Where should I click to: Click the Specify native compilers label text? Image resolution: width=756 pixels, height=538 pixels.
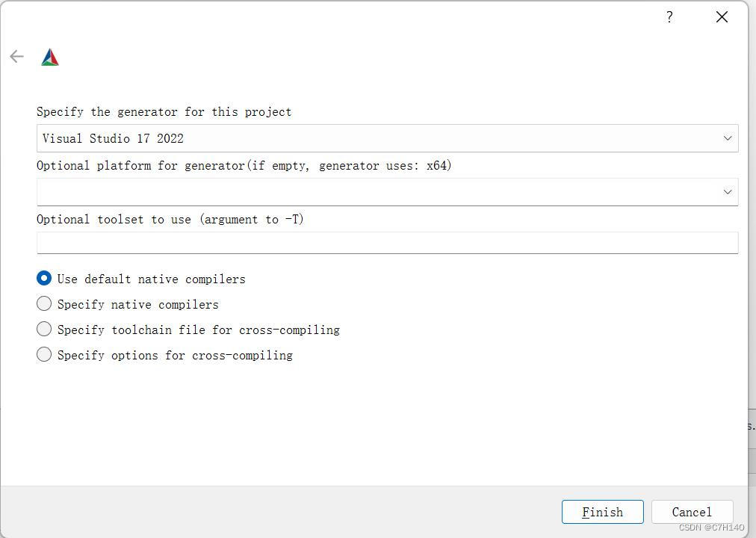pos(138,304)
